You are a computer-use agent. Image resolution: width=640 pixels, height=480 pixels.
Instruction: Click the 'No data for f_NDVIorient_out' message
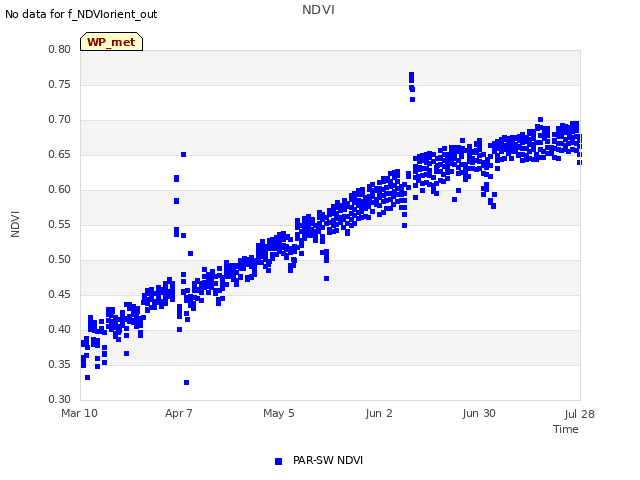pos(81,14)
